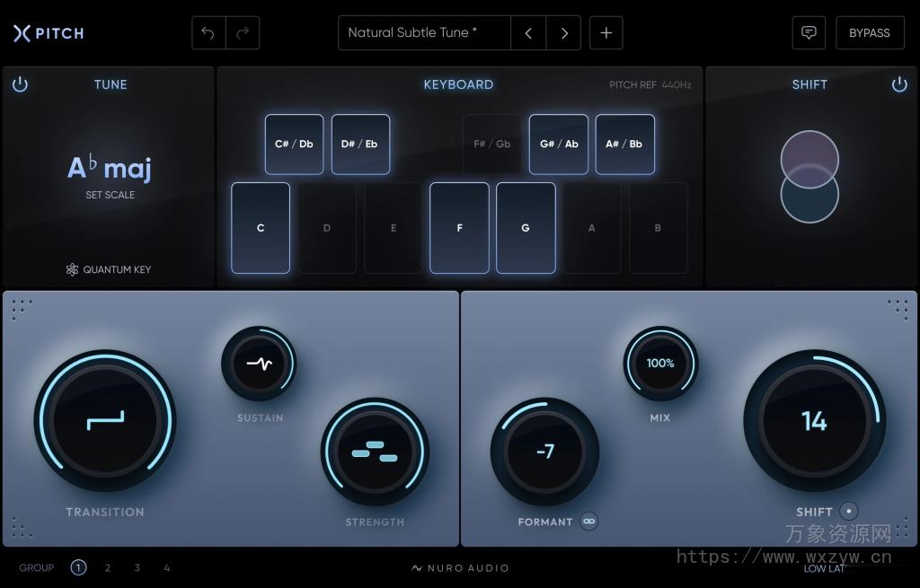Image resolution: width=920 pixels, height=588 pixels.
Task: Adjust the MIX knob at 100%
Action: (x=660, y=364)
